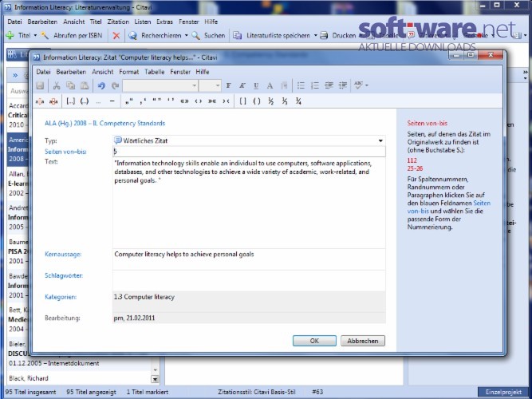This screenshot has width=532, height=399.
Task: Insert parenthesis ellipsis (…)
Action: click(x=85, y=101)
